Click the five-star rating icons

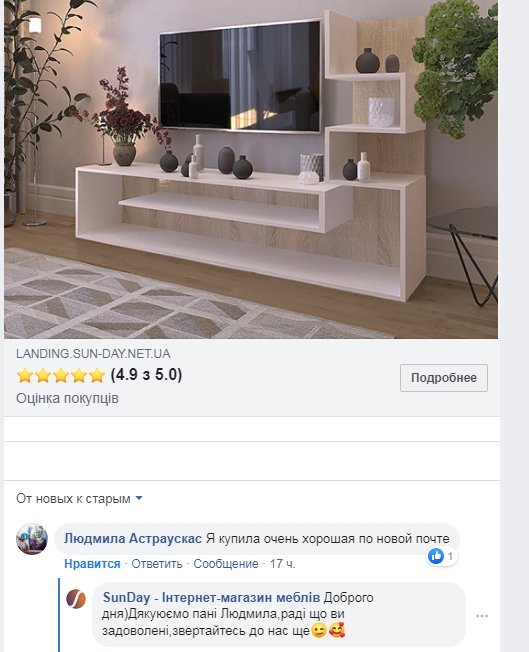61,375
